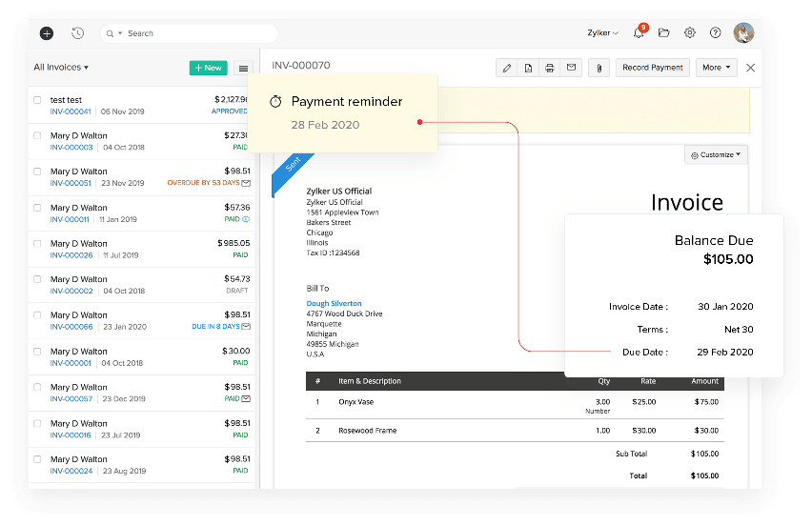Expand the Customize dropdown
Image resolution: width=812 pixels, height=526 pixels.
[717, 154]
